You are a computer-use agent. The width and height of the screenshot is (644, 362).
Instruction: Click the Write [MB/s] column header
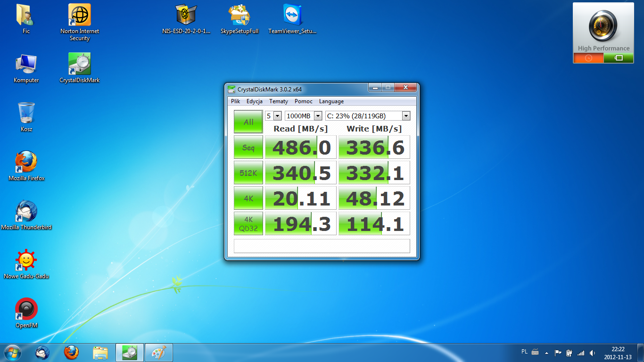pos(374,129)
